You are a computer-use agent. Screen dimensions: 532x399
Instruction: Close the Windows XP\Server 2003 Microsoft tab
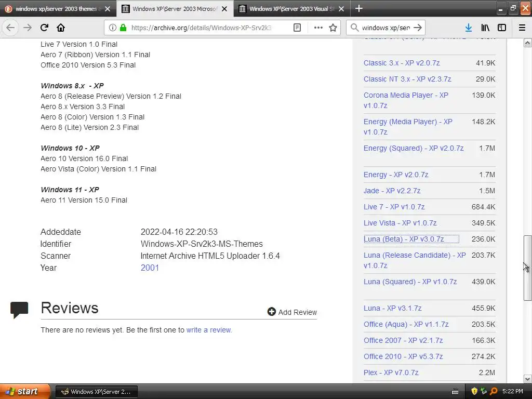coord(224,9)
